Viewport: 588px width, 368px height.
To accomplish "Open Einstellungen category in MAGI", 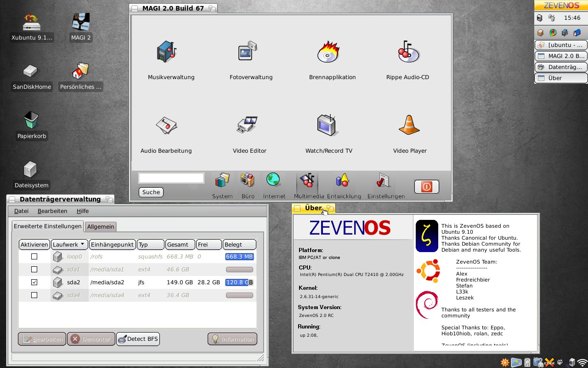I will [x=386, y=185].
